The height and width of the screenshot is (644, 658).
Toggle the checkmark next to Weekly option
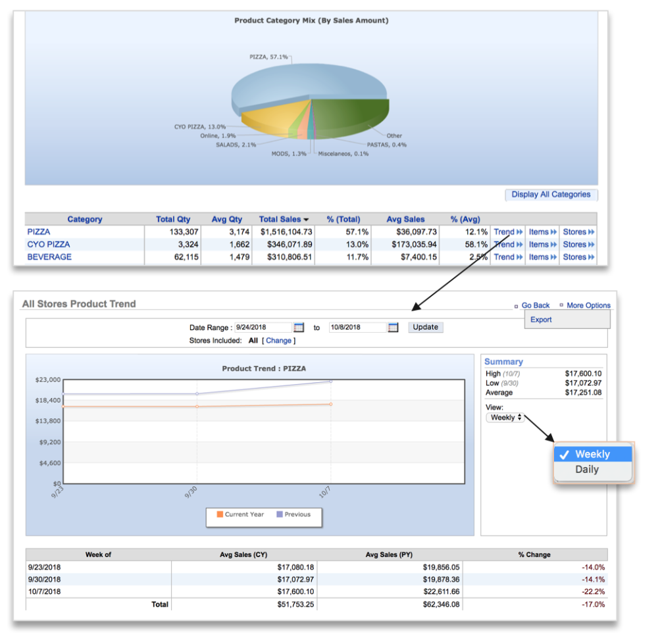coord(563,454)
